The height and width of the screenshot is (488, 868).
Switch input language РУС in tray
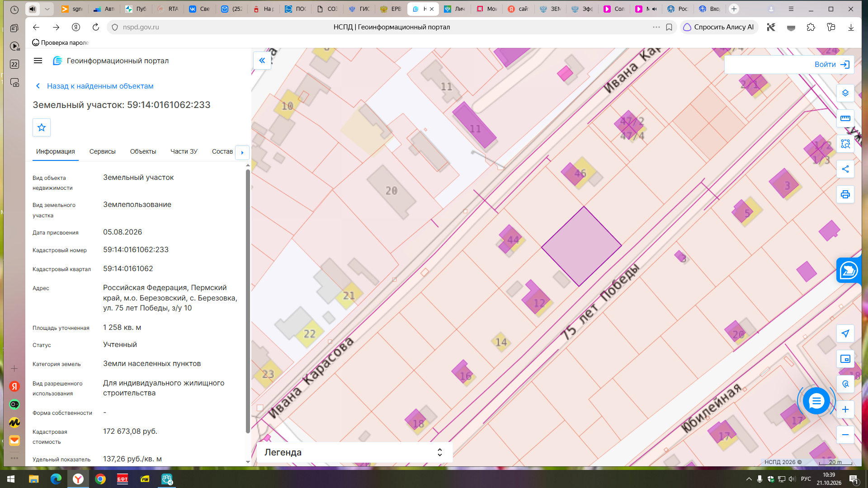(x=806, y=479)
